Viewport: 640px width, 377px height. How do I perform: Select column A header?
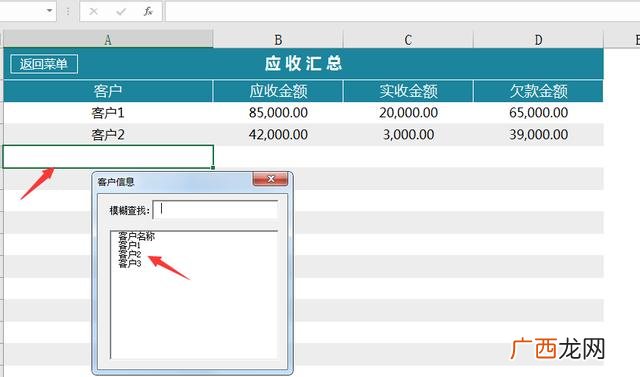tap(108, 40)
